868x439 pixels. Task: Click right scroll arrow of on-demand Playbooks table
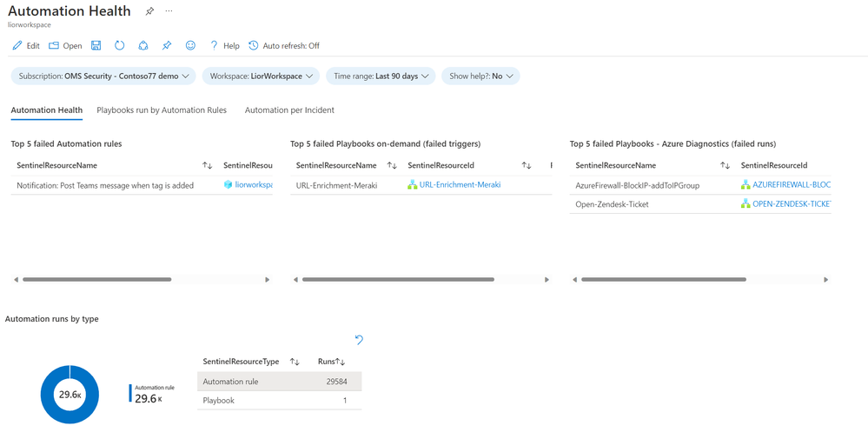[x=547, y=280]
